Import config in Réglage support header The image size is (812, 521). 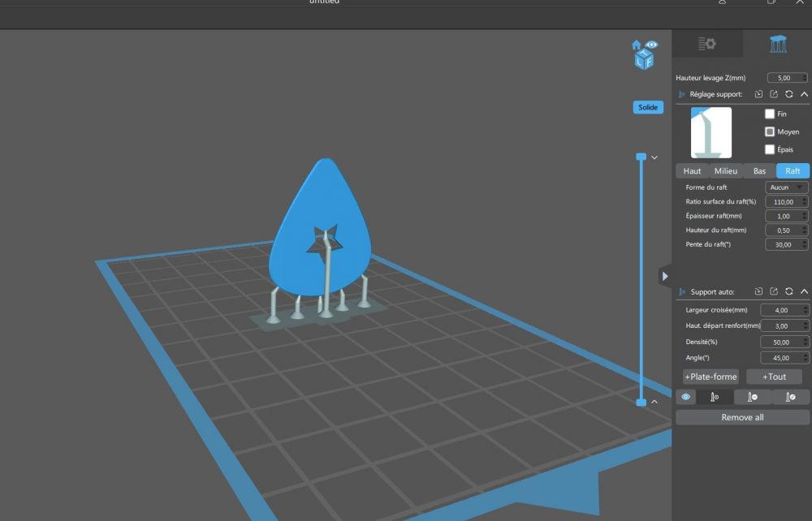pos(758,94)
